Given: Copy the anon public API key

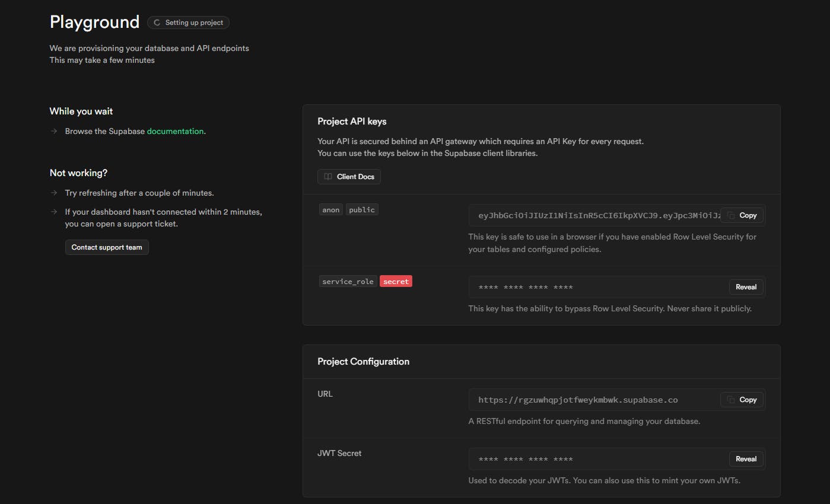Looking at the screenshot, I should point(742,215).
